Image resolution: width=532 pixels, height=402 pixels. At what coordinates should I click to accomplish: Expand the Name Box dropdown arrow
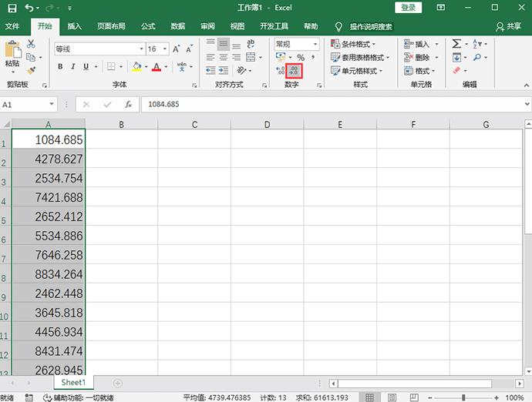[x=52, y=104]
